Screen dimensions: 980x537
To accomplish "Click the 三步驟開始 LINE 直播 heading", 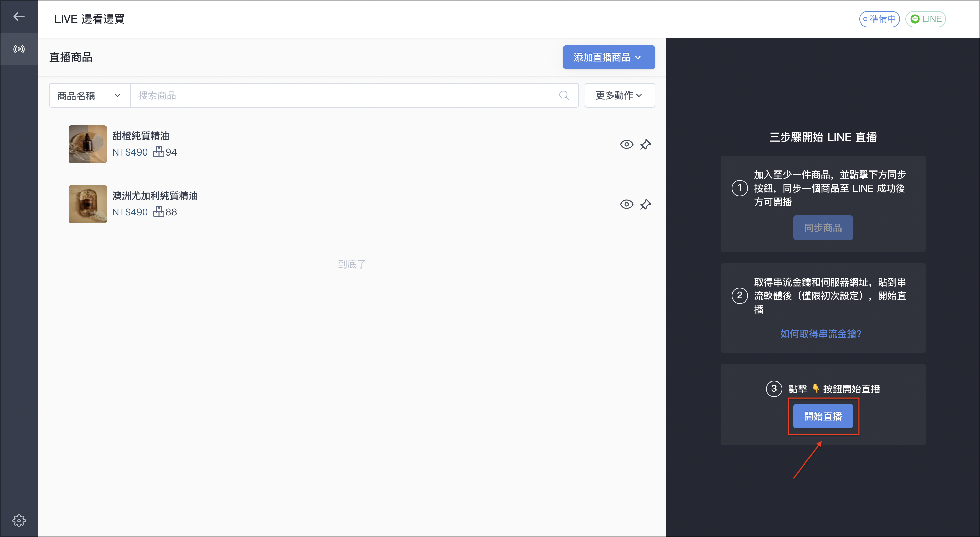I will click(822, 137).
